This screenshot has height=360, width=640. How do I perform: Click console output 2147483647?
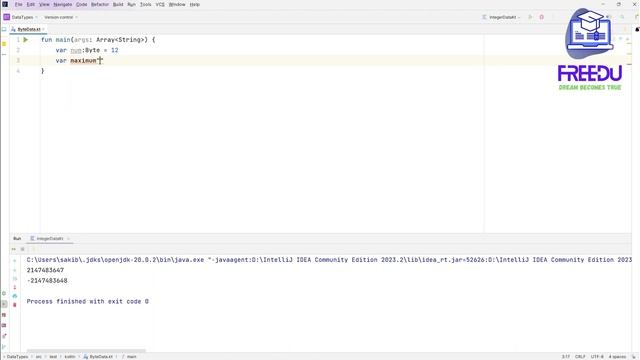click(45, 270)
